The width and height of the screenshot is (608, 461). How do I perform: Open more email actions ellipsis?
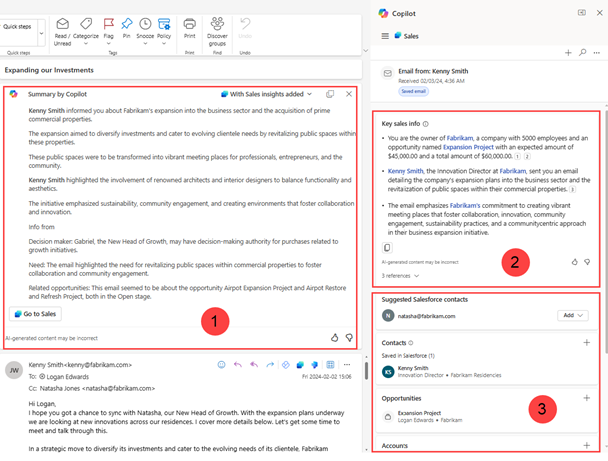pyautogui.click(x=347, y=364)
